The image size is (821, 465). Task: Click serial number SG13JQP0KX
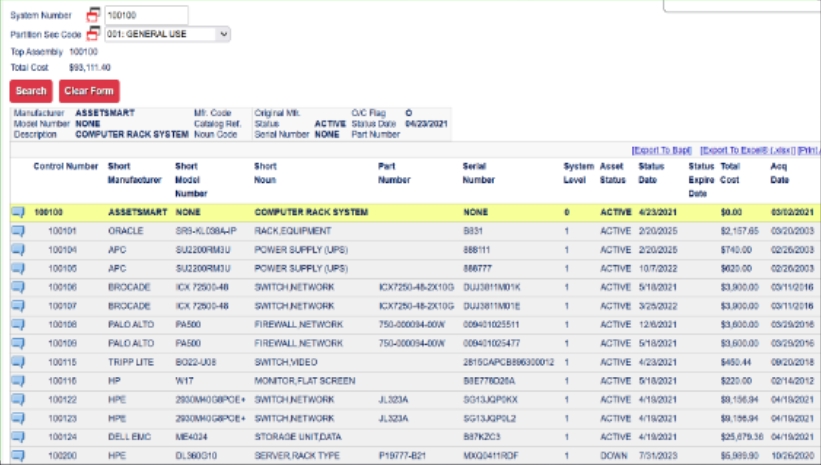tap(490, 400)
